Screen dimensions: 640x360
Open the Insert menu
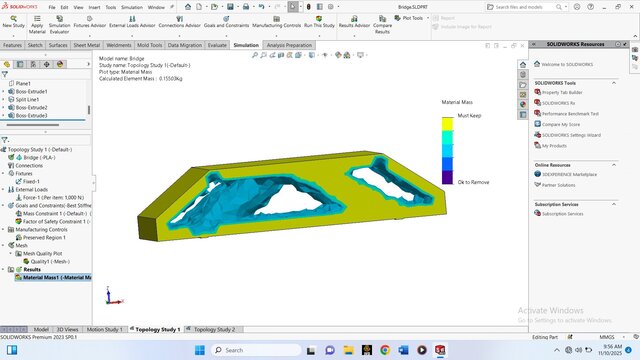coord(94,7)
